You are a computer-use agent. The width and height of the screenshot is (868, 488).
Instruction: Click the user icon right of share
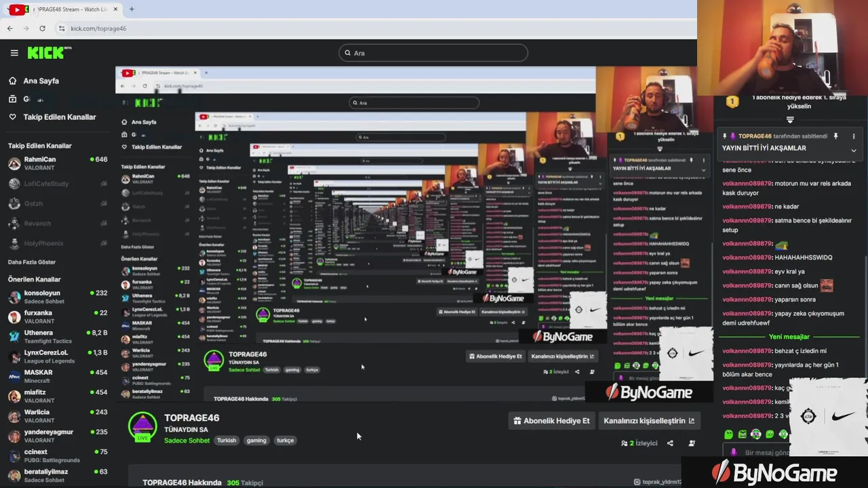[692, 443]
